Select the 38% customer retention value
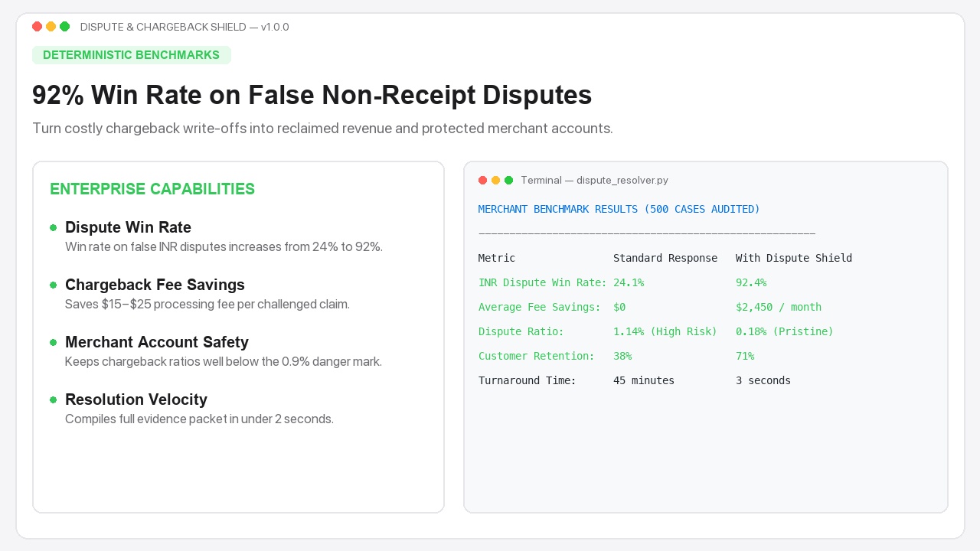The image size is (980, 551). click(622, 356)
